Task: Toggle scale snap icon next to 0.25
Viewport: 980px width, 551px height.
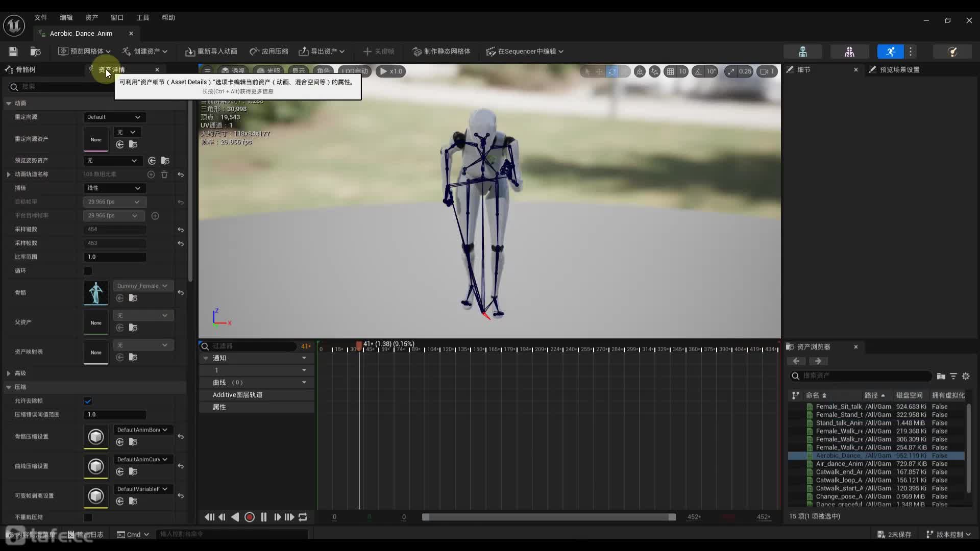Action: pyautogui.click(x=731, y=71)
